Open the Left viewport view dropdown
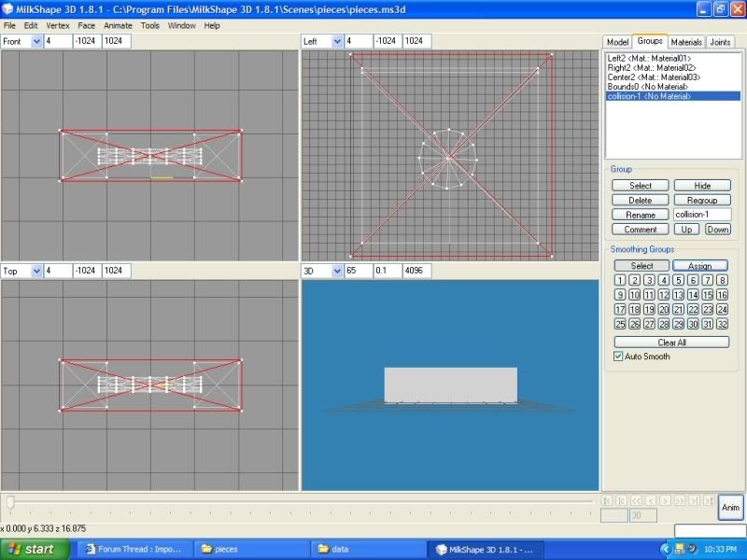The width and height of the screenshot is (747, 560). [x=335, y=41]
